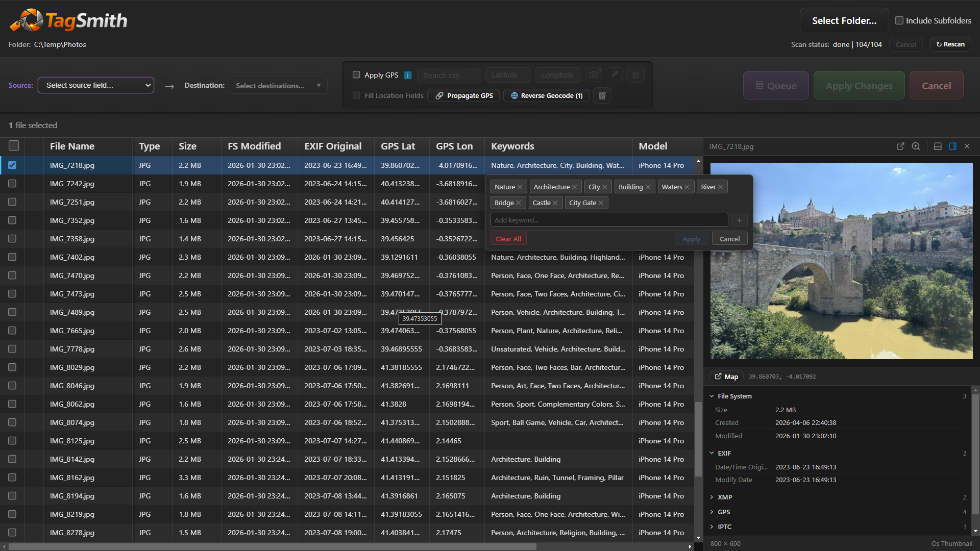Click the red Cancel button at top right
This screenshot has width=980, height=551.
coord(936,85)
